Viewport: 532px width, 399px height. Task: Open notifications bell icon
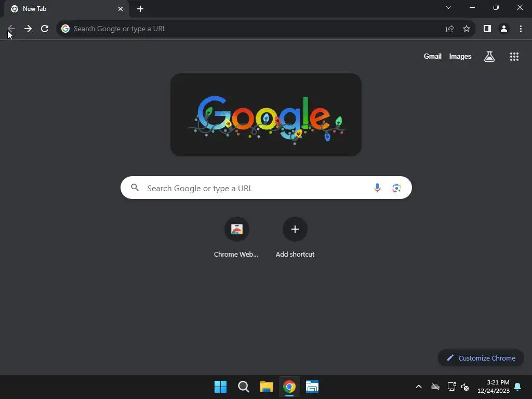pyautogui.click(x=518, y=387)
